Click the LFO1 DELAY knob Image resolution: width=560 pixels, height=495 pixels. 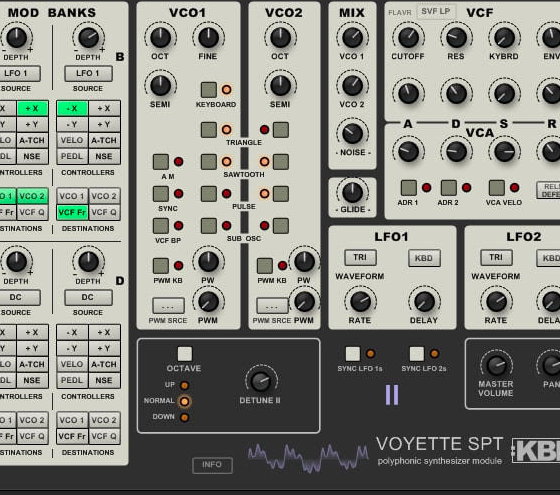click(x=424, y=302)
